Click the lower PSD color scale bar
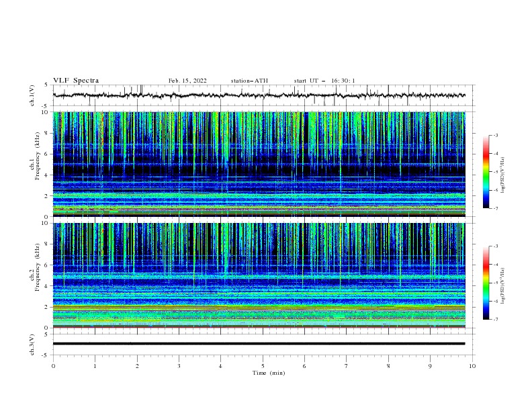Viewport: 532px width, 411px height. (x=486, y=283)
